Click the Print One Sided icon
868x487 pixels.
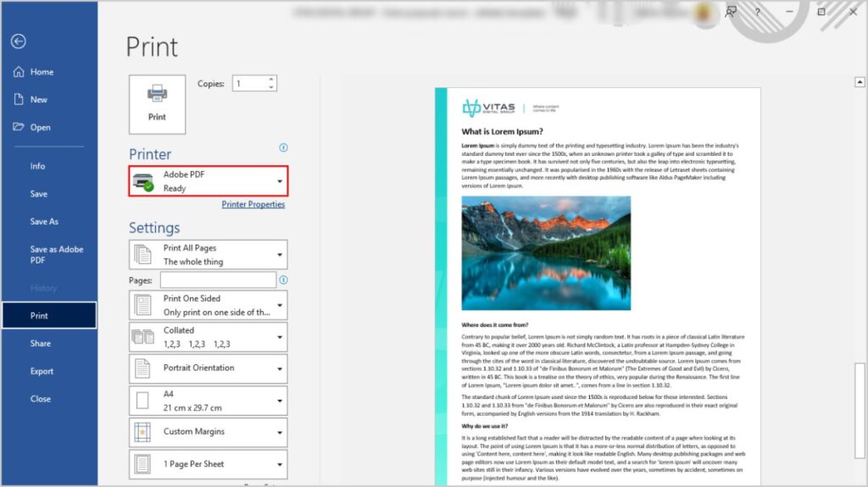pos(142,305)
